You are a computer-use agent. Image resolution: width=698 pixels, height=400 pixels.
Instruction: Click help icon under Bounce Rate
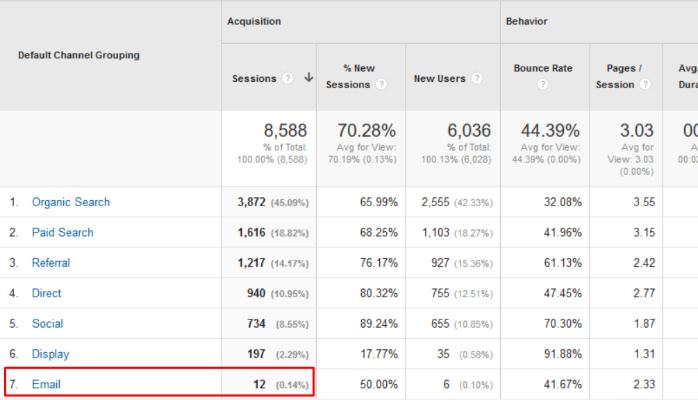pos(542,84)
